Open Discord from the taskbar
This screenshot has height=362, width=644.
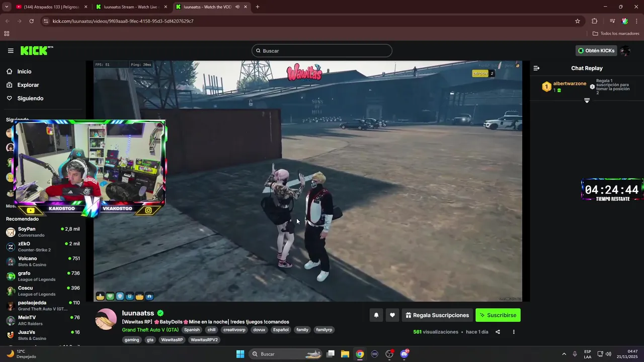pyautogui.click(x=404, y=354)
